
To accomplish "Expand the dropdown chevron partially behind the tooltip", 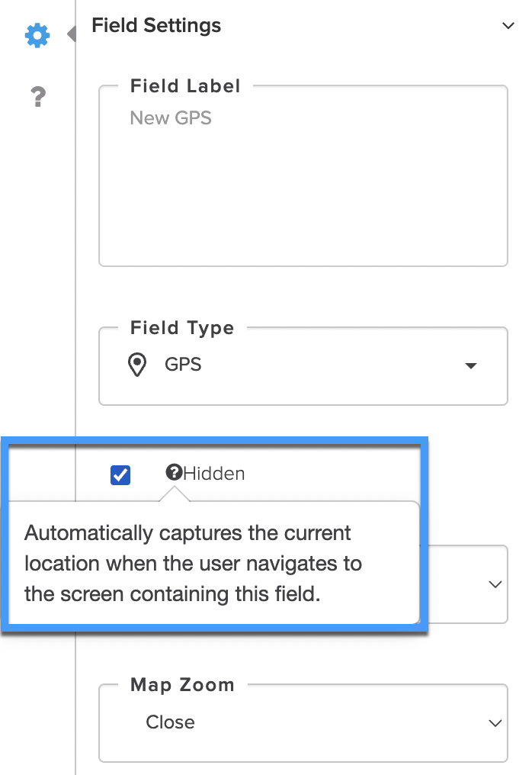I will 495,584.
